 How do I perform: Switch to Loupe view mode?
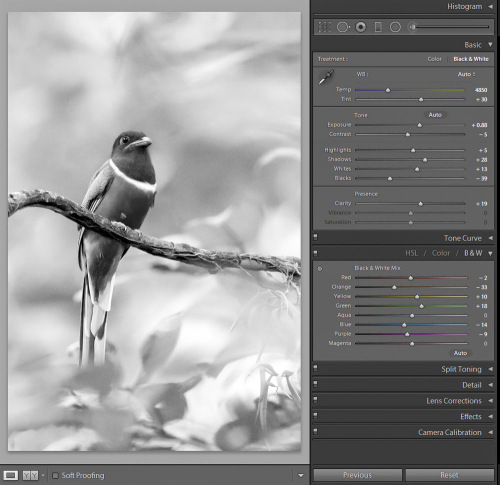point(11,475)
